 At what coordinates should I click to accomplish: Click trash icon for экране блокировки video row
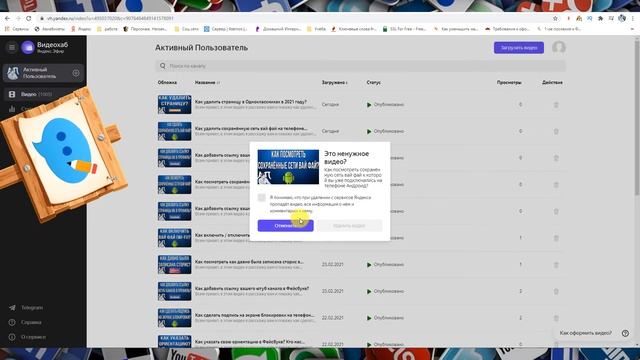click(556, 318)
